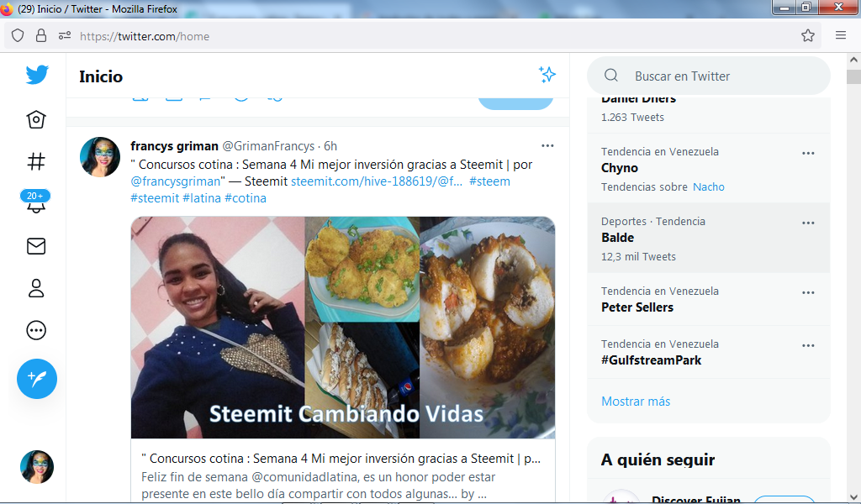Open More options circle icon in sidebar
Screen dimensions: 861x504
(36, 330)
